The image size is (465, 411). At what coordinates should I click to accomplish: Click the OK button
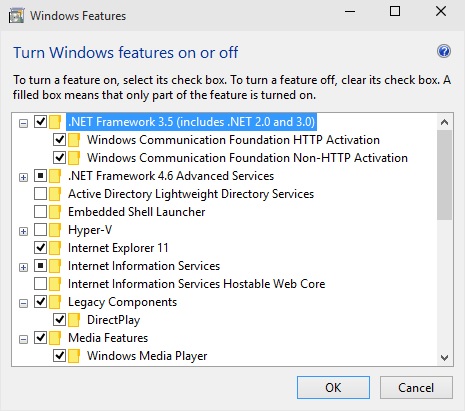point(333,388)
